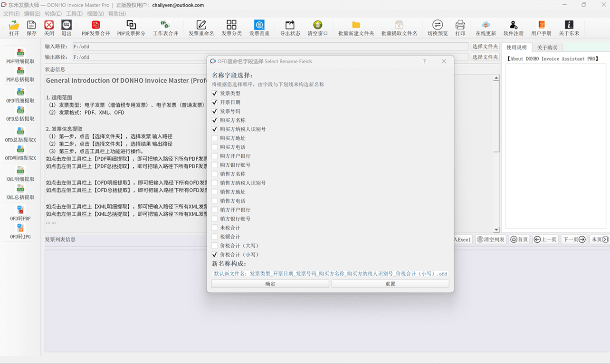Uncheck the 开票日期 checkbox
Screen dimensions: 610x364
pyautogui.click(x=215, y=102)
